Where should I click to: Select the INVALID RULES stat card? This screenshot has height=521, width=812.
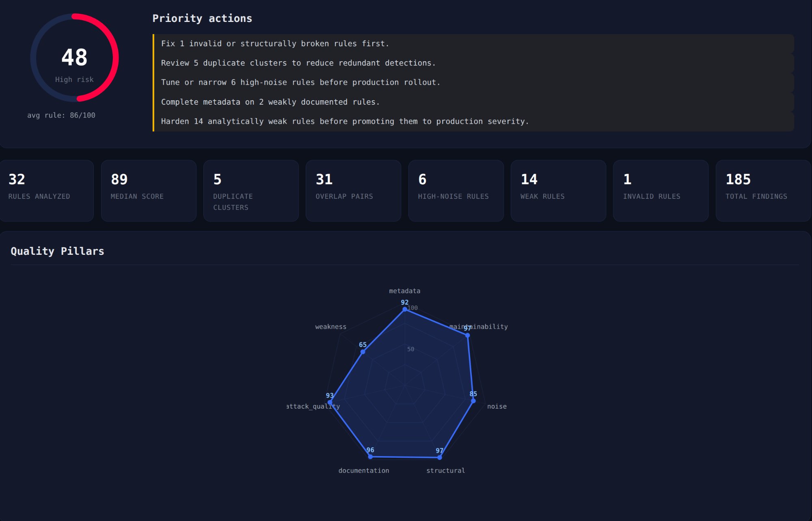[x=661, y=190]
